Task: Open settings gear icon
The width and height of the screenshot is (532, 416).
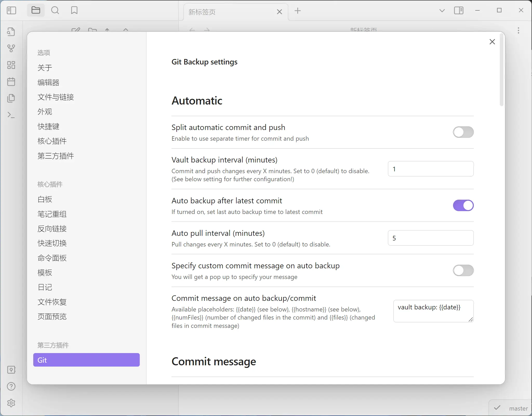Action: click(11, 403)
